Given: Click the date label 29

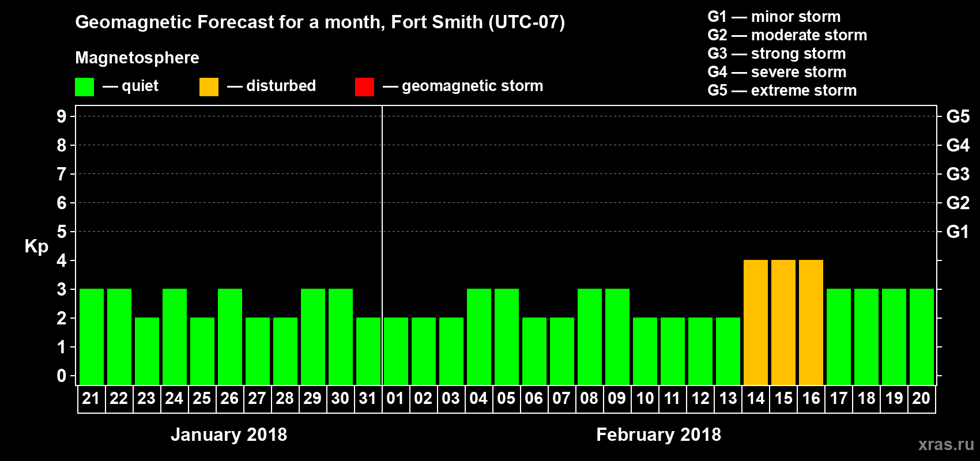Looking at the screenshot, I should 312,398.
